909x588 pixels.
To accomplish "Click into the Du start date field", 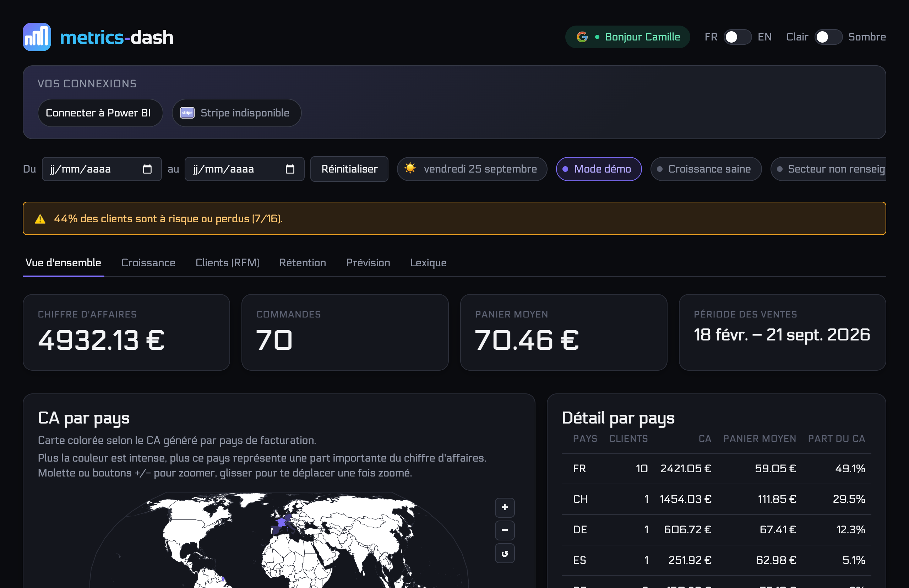I will pos(102,169).
